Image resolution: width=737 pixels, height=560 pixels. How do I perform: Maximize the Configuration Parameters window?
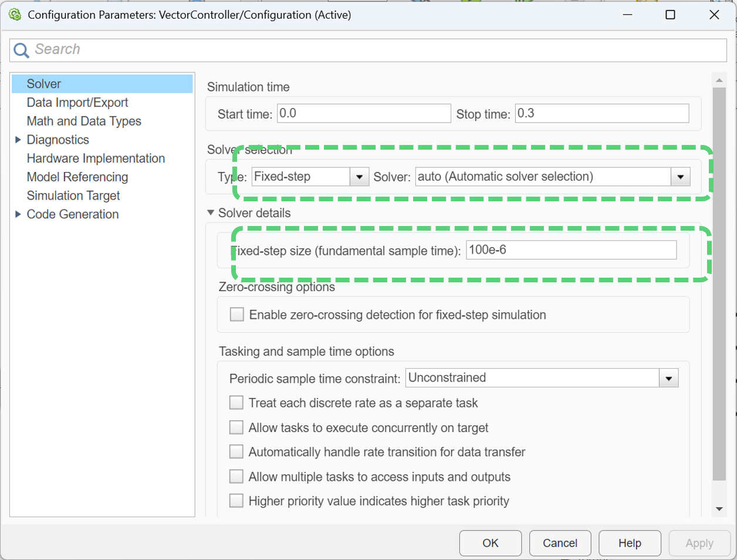(670, 15)
